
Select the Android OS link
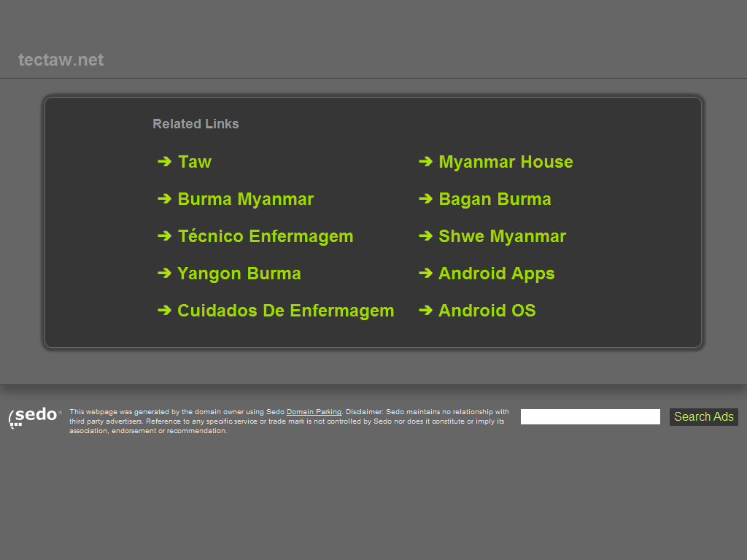(x=487, y=311)
